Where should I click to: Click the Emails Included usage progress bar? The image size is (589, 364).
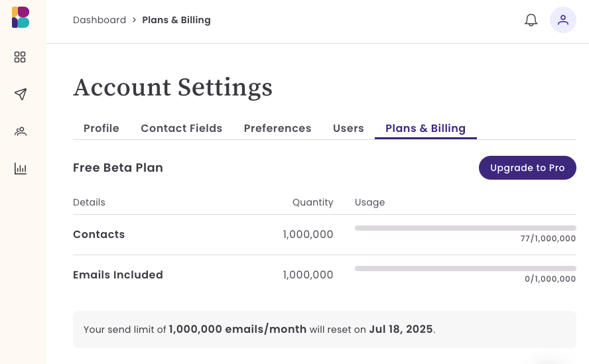tap(465, 269)
